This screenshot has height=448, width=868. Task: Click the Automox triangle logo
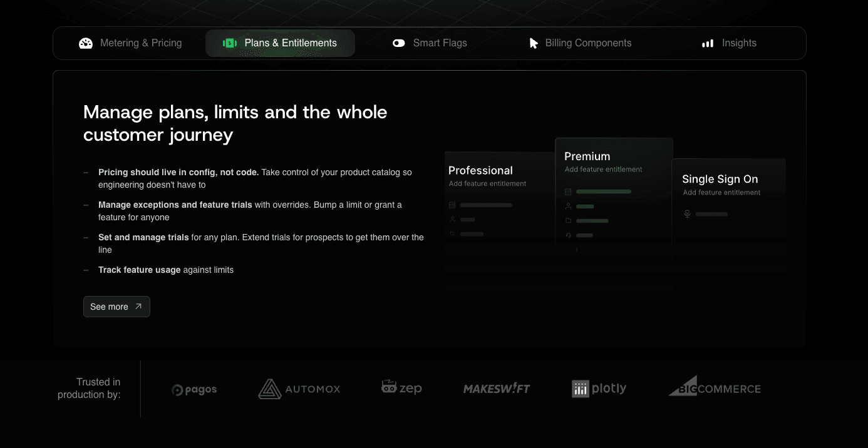[269, 389]
